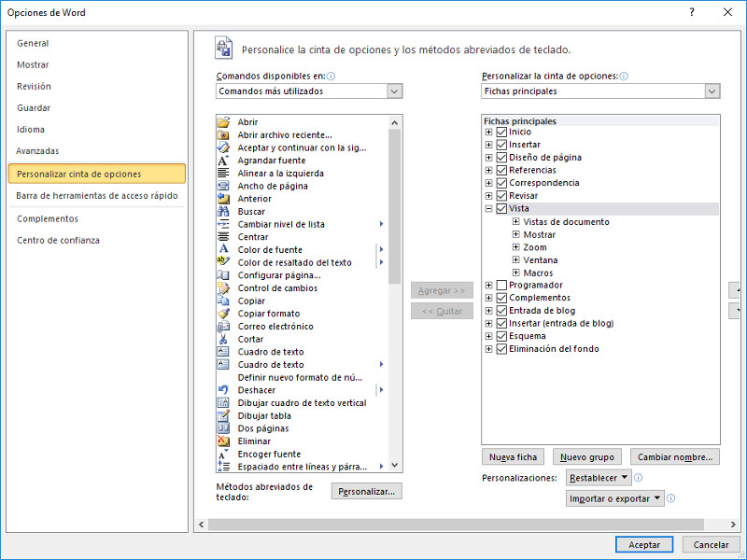Click the horizontal scrollbar right arrow
747x560 pixels.
click(733, 525)
